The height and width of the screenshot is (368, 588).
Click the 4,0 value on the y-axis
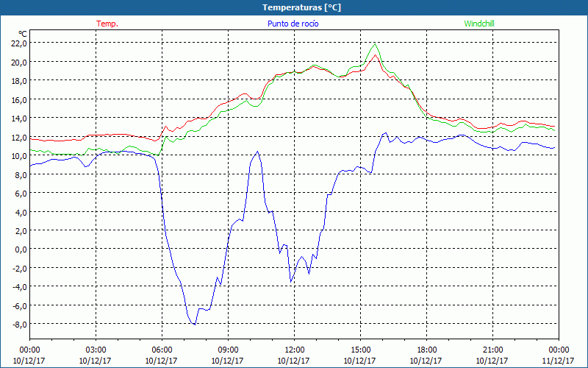click(21, 212)
